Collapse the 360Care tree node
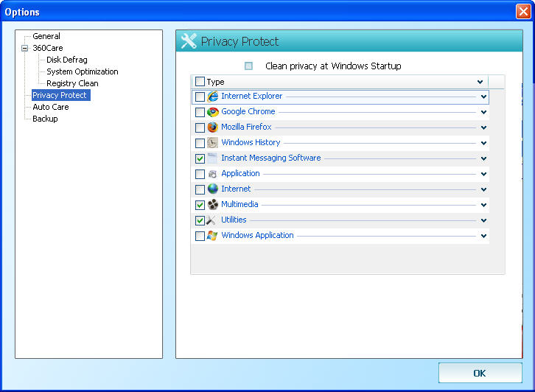The width and height of the screenshot is (535, 392). 24,48
